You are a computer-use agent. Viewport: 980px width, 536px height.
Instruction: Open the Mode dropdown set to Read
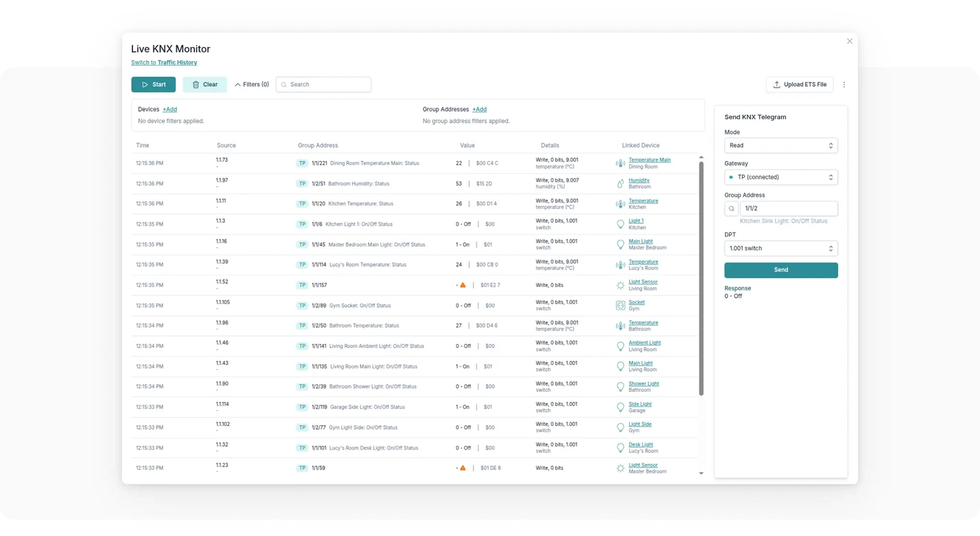coord(781,146)
